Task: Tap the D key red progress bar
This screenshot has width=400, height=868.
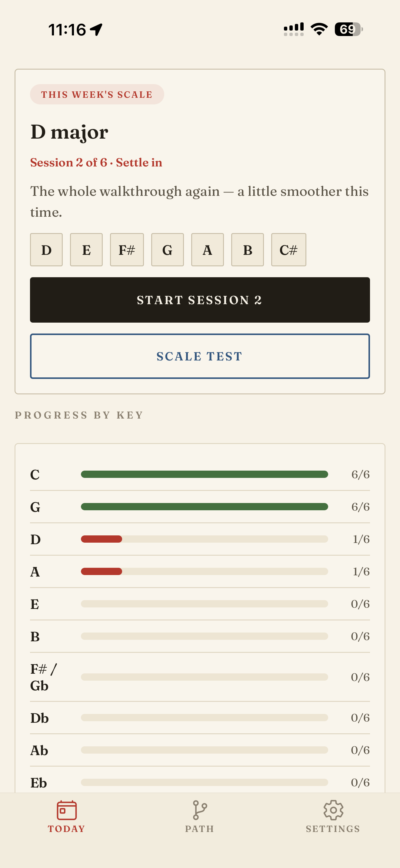Action: pos(102,539)
